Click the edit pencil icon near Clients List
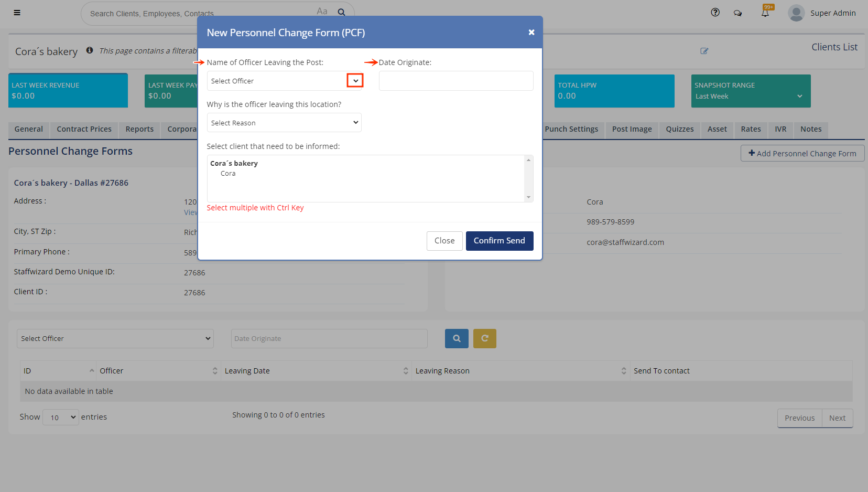Screen dimensions: 868x492 click(704, 51)
